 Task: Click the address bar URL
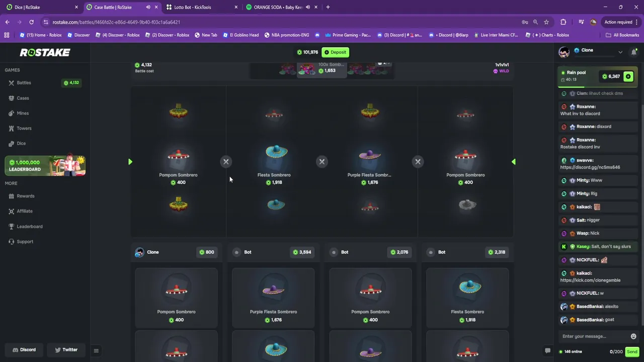[116, 22]
